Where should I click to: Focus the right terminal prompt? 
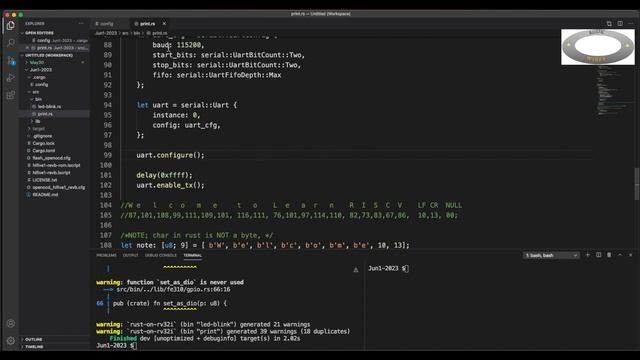click(388, 268)
